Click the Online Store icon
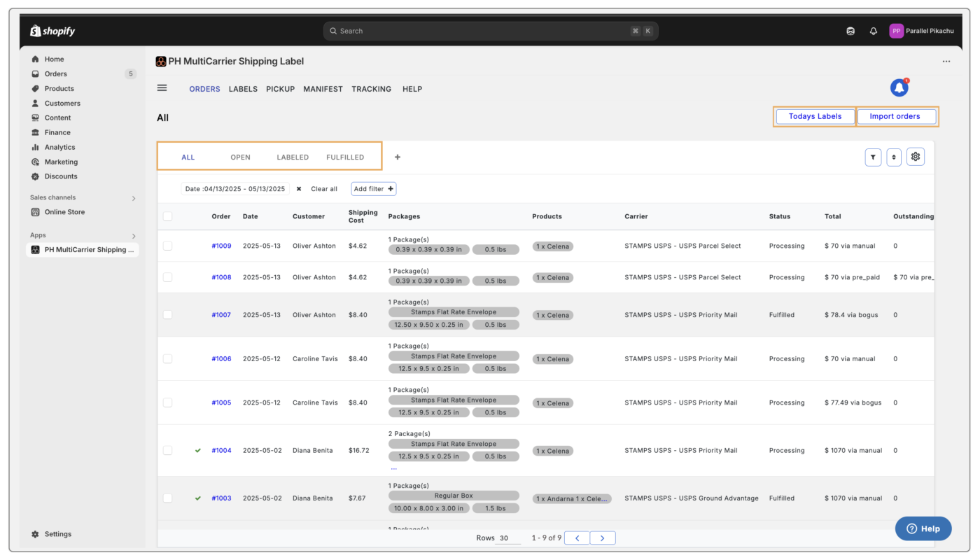 (x=36, y=212)
